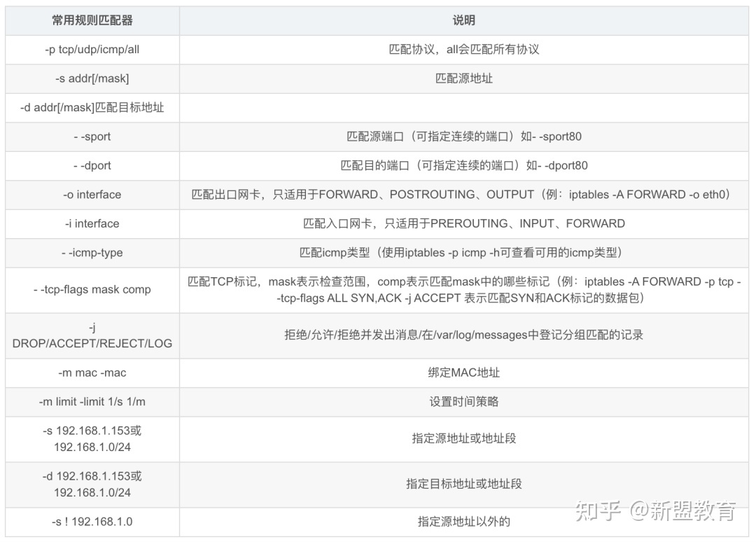Select the -d addr[/mask]匹配目标地址 cell
This screenshot has width=756, height=542.
coord(92,108)
